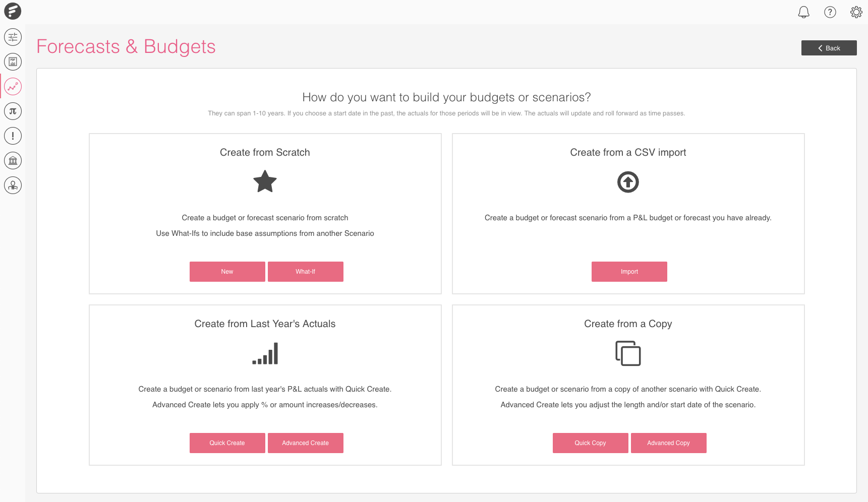Screen dimensions: 868x502
Task: Start a What-If scenario
Action: tap(305, 272)
